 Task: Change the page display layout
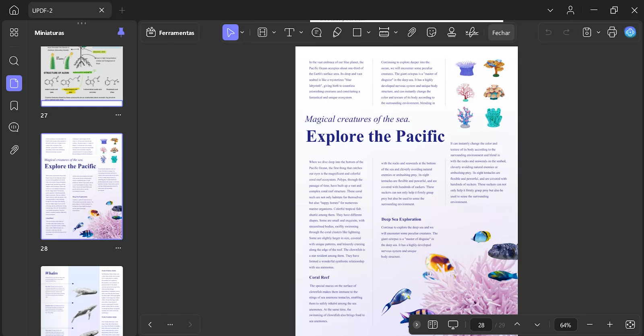click(433, 325)
